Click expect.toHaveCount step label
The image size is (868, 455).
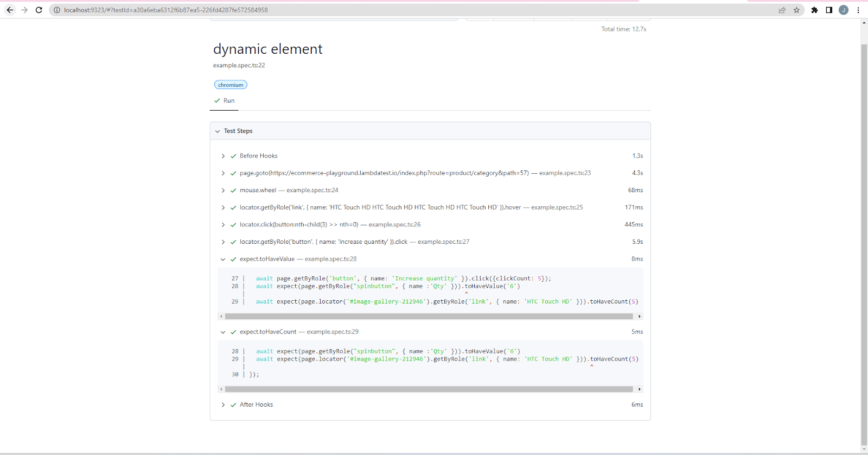[268, 332]
